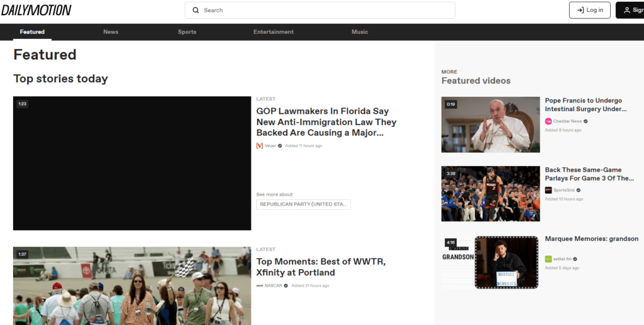
Task: Click the 'Added 10 hours ago' text
Action: pos(564,199)
